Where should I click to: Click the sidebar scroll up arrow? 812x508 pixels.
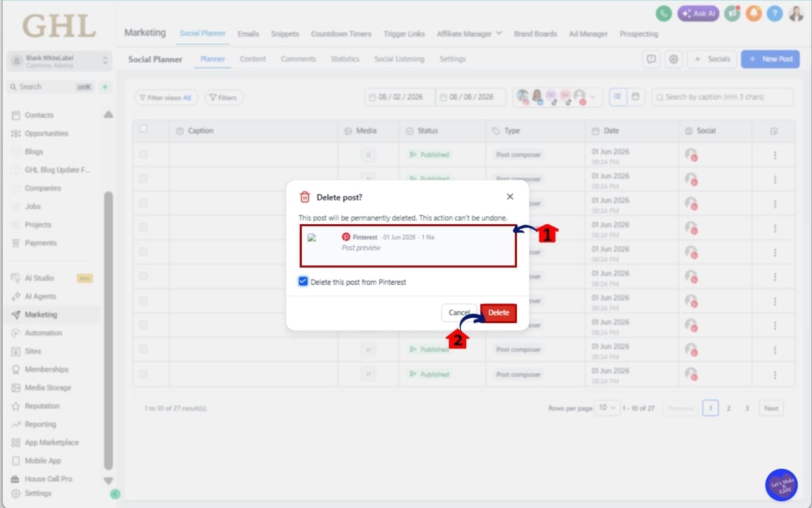pyautogui.click(x=108, y=115)
